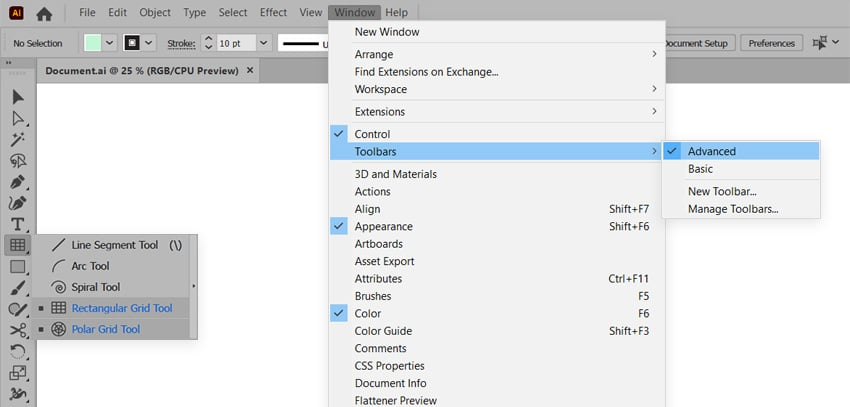Select the Scissors tool
Viewport: 850px width, 407px height.
[18, 330]
